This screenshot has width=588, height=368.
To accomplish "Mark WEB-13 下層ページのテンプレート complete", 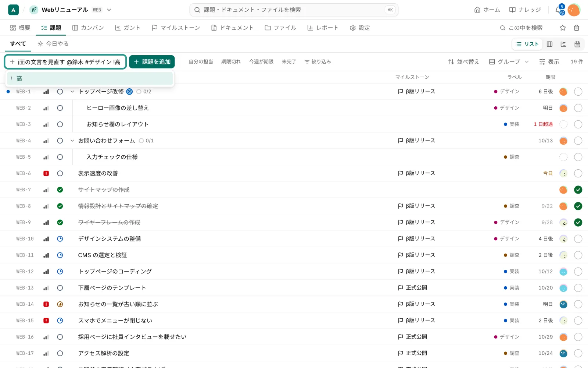I will [578, 288].
